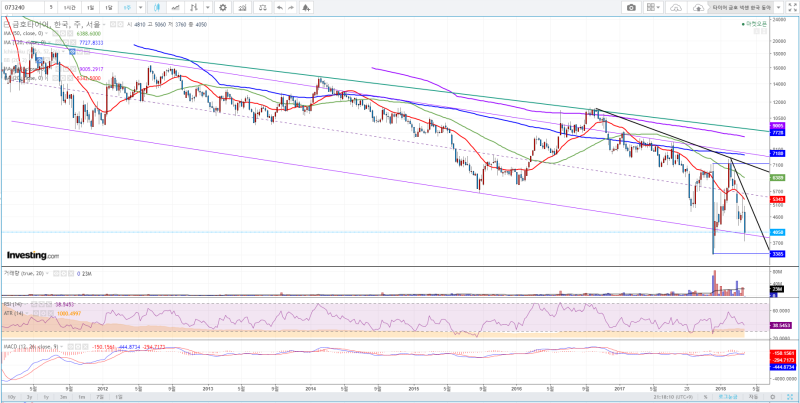The height and width of the screenshot is (403, 800).
Task: Create an alert with the bell-plus icon
Action: pyautogui.click(x=306, y=8)
